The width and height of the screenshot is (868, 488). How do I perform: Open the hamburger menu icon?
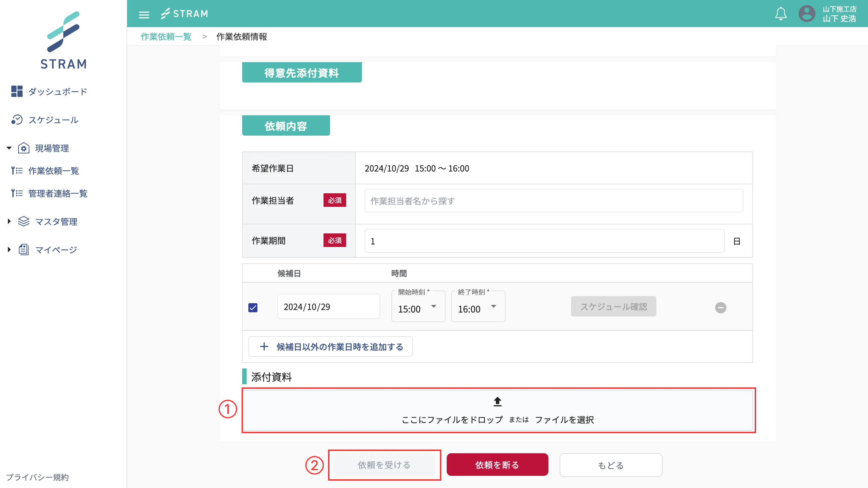point(144,14)
